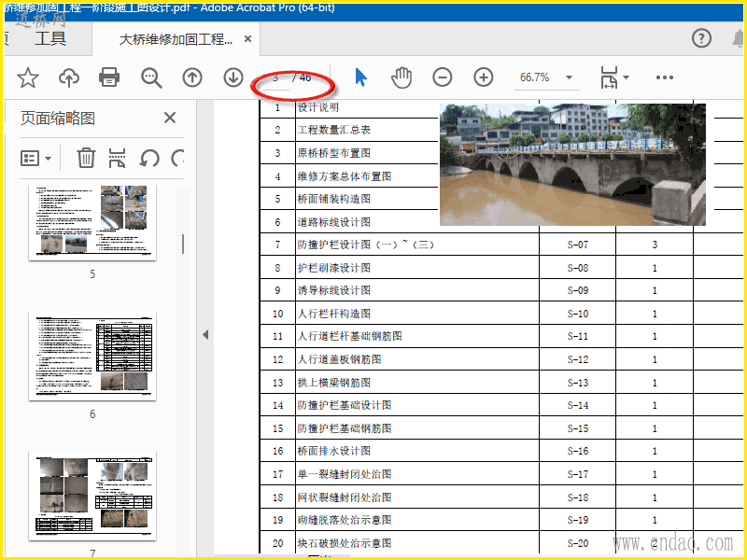
Task: Open the 工具 tab
Action: (x=50, y=38)
